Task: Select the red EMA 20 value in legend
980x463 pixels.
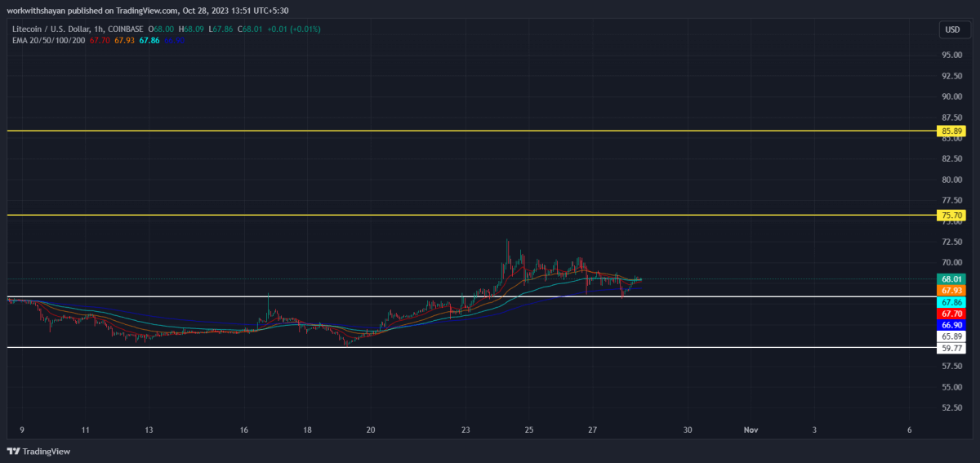Action: click(x=100, y=40)
